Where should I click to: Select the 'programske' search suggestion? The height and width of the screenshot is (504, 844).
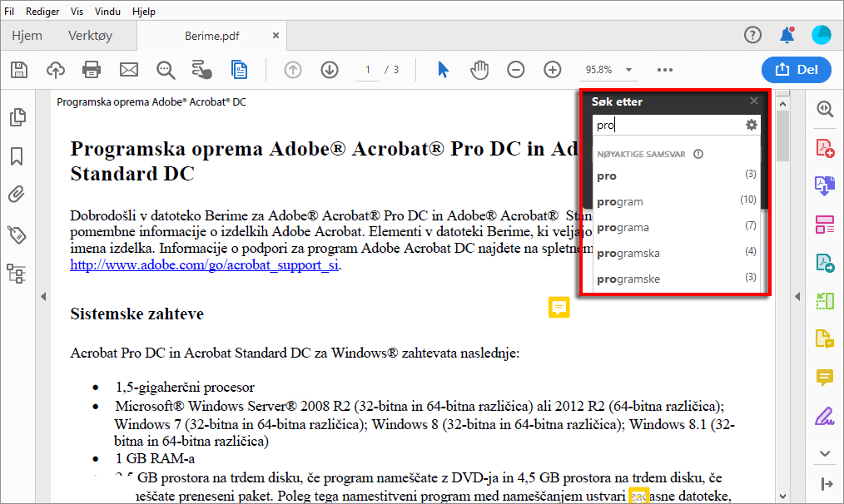pyautogui.click(x=677, y=279)
